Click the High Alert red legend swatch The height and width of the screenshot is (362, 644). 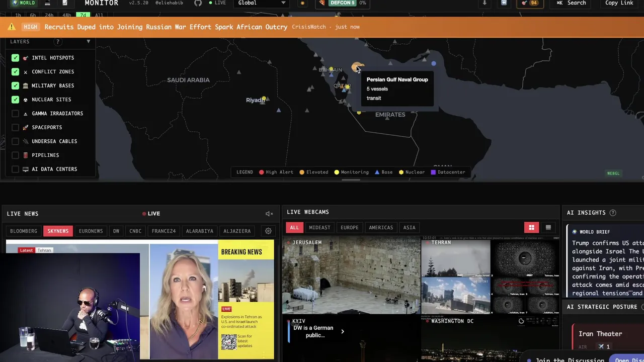coord(261,172)
